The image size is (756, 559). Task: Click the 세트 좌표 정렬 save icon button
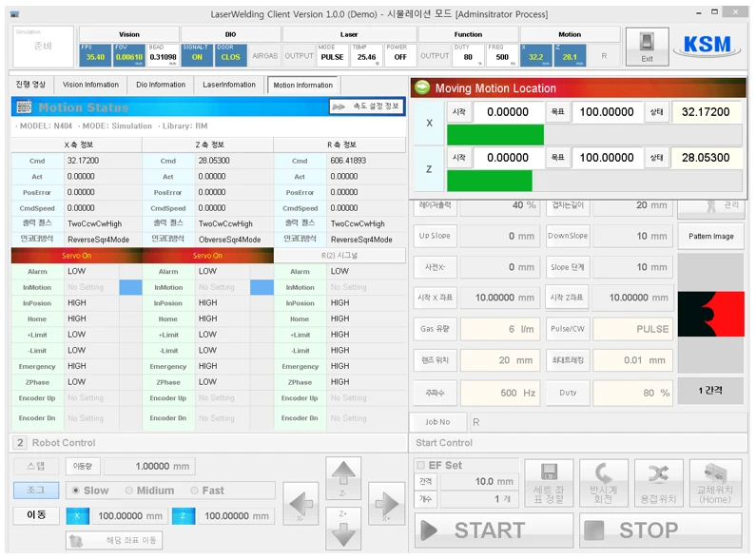549,483
